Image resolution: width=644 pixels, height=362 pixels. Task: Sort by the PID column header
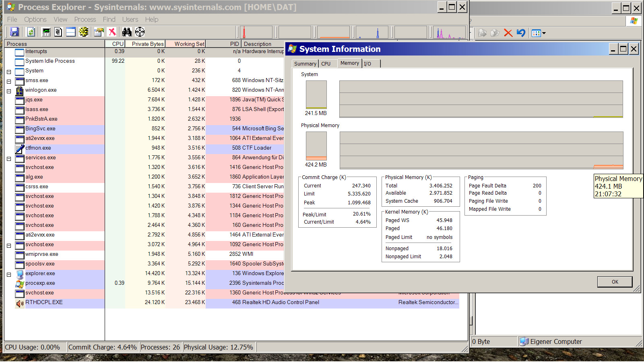pyautogui.click(x=223, y=44)
